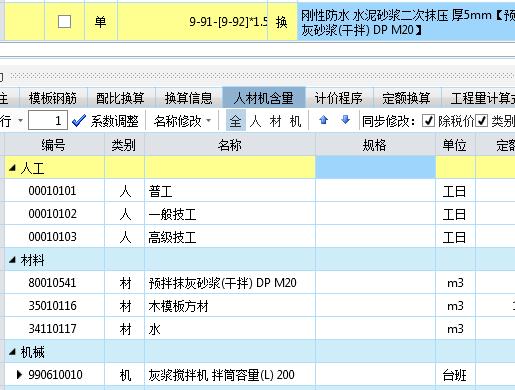Click the 单 cell in the top row
Screen dimensions: 515x390
pyautogui.click(x=101, y=22)
